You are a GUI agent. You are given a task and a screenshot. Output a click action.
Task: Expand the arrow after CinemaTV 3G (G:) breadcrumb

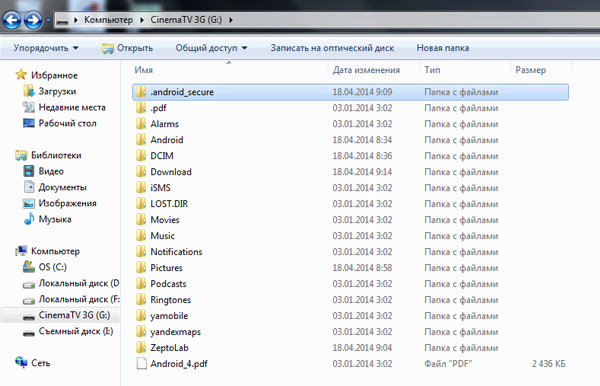[231, 20]
